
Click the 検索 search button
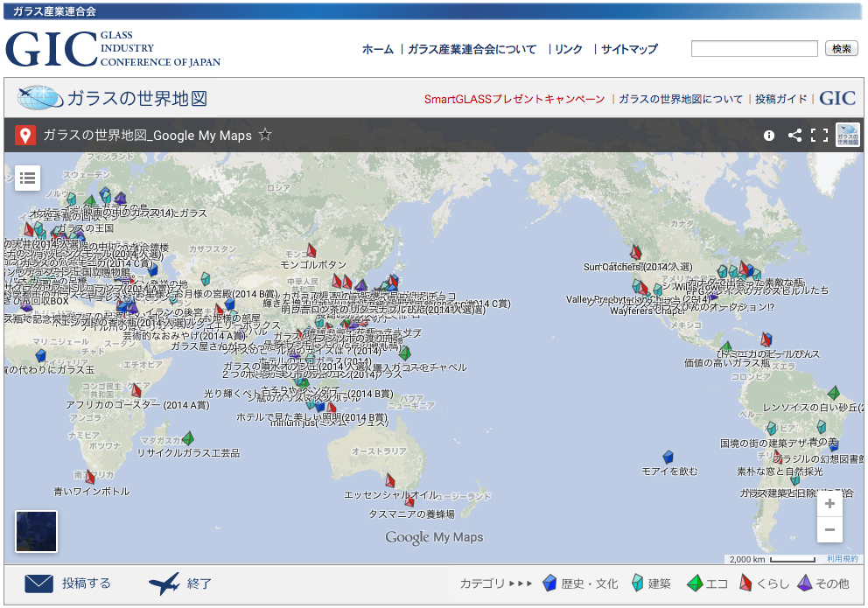(842, 49)
